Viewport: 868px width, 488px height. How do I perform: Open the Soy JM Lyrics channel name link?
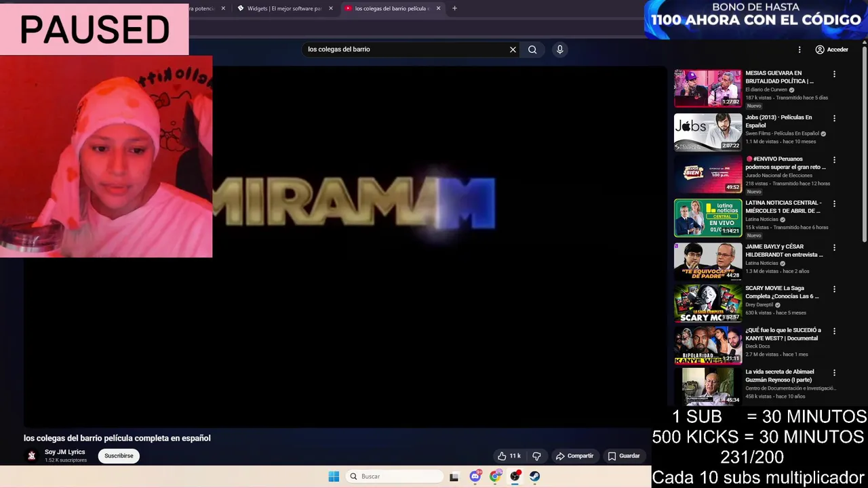coord(65,452)
